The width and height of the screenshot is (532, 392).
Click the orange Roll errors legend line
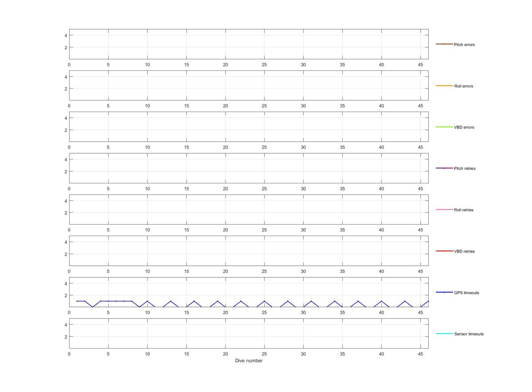pyautogui.click(x=444, y=85)
